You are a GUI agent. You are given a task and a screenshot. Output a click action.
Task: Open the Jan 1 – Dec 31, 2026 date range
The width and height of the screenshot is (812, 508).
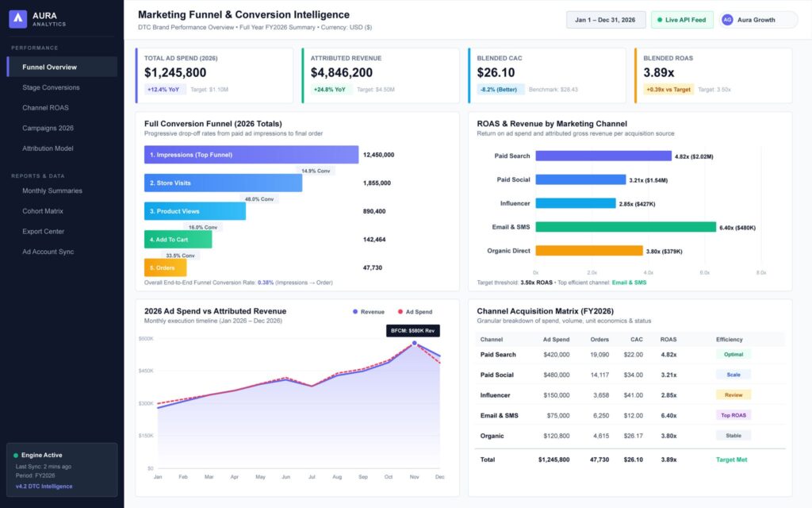click(x=605, y=20)
